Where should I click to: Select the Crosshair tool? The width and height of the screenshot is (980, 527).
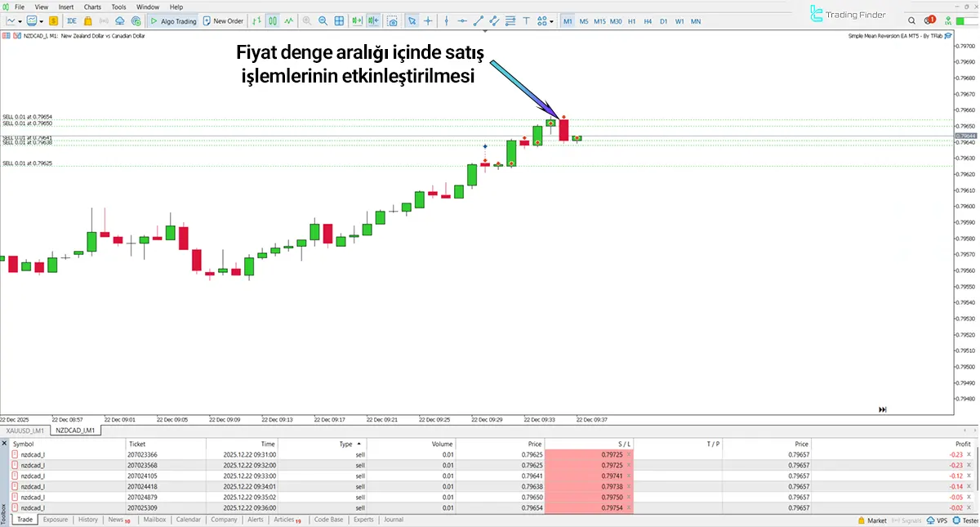[x=429, y=20]
